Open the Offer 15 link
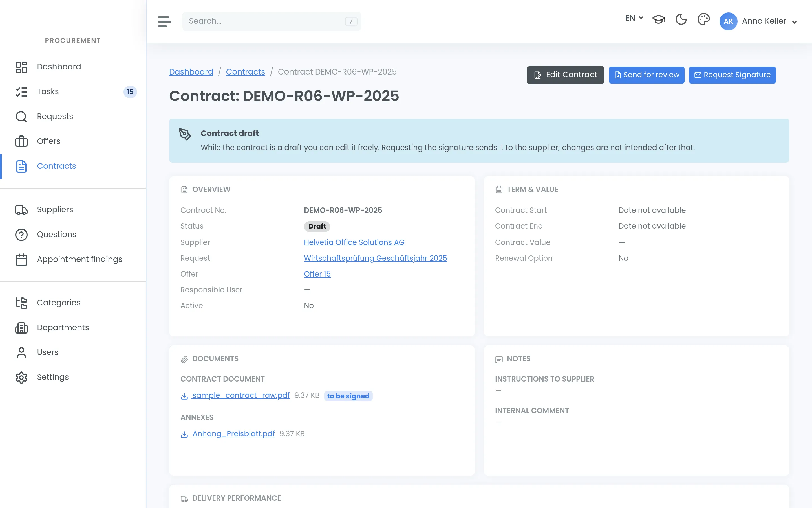 pyautogui.click(x=317, y=274)
